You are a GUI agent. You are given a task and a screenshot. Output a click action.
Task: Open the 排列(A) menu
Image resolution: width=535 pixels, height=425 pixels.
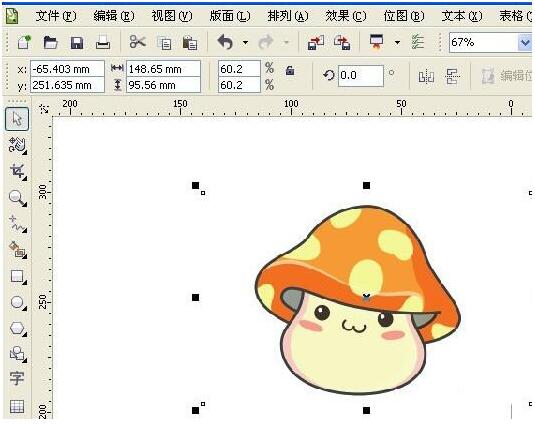288,16
